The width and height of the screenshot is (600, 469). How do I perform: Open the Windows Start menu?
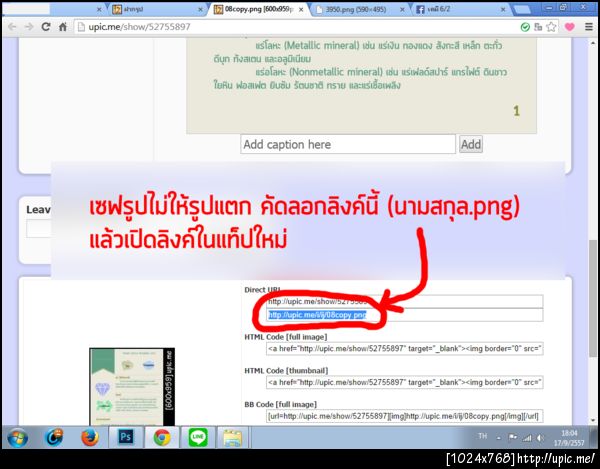pyautogui.click(x=17, y=437)
